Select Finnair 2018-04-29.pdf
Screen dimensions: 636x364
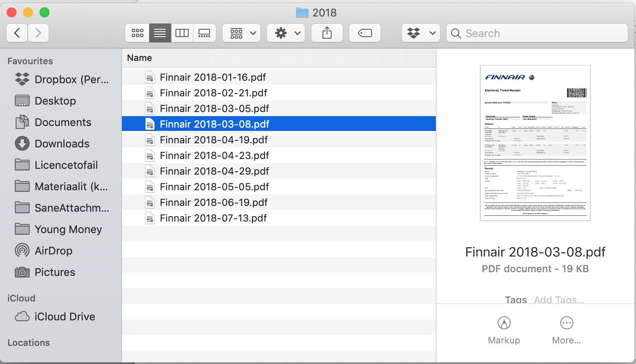(279, 171)
